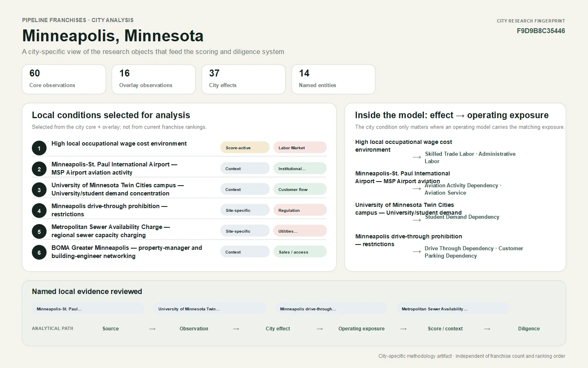Click Site-specific tag on drive-through prohibition row
The width and height of the screenshot is (588, 368).
245,210
